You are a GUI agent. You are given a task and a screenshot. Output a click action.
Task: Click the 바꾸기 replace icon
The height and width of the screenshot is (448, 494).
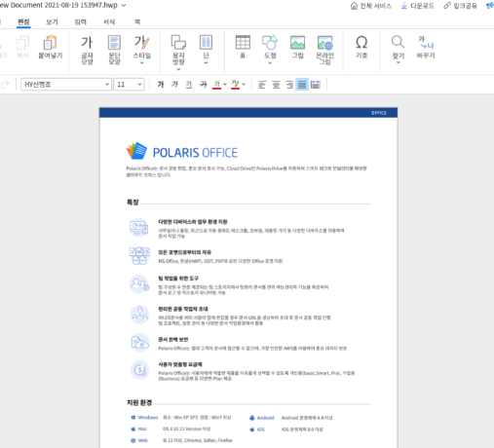pos(426,47)
